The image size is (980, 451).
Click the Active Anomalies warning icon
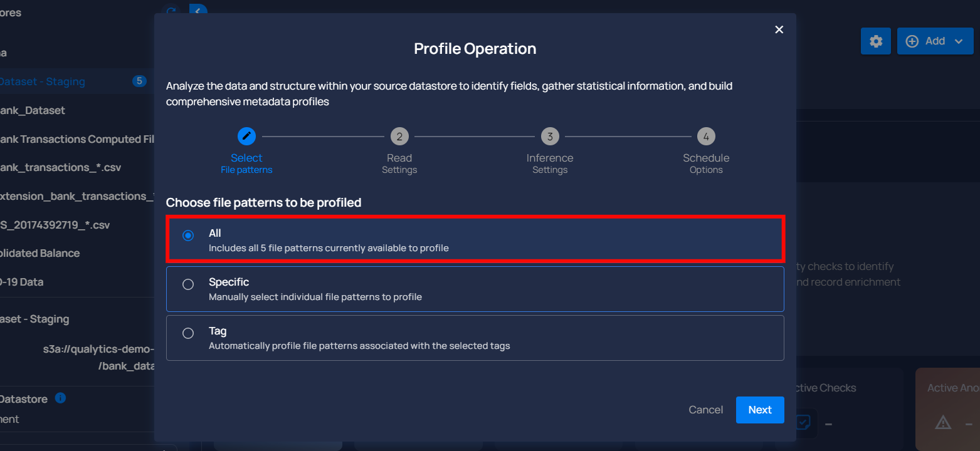943,423
